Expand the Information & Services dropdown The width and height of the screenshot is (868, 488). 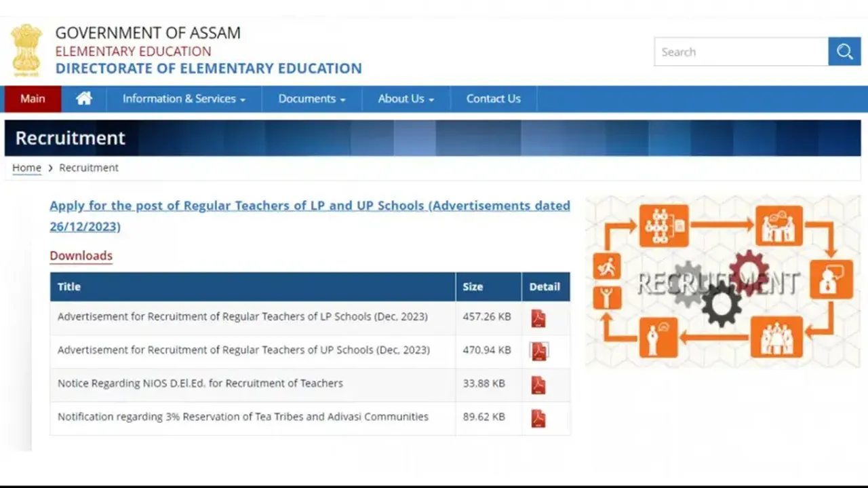tap(183, 98)
